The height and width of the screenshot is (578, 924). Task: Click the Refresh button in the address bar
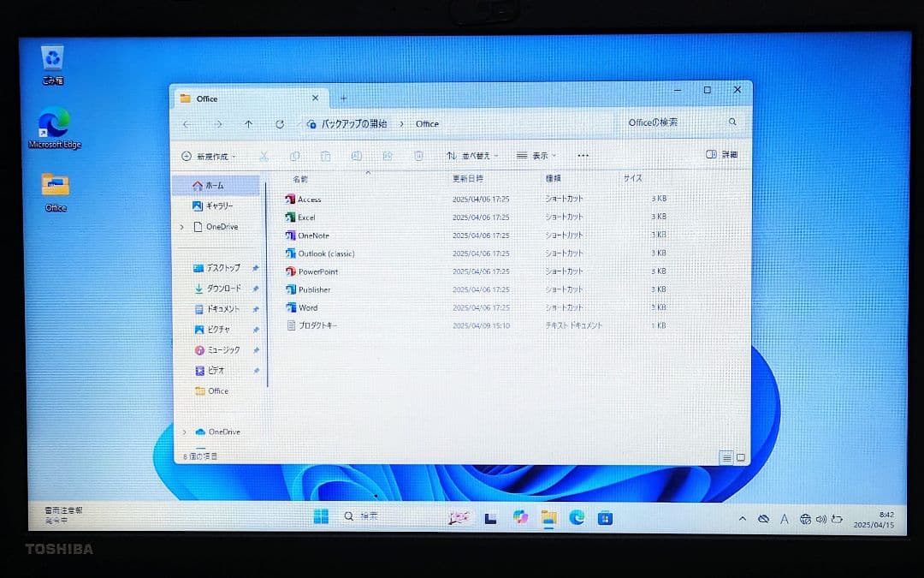tap(280, 123)
